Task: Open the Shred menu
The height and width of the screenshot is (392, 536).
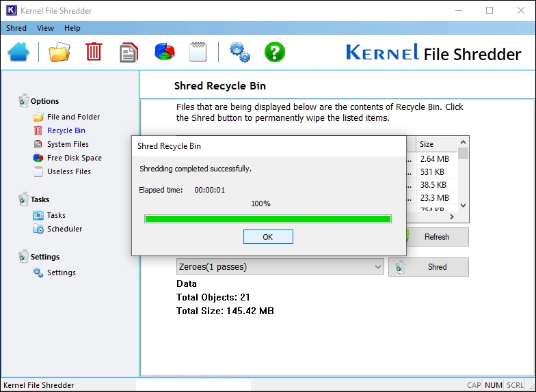Action: tap(16, 28)
